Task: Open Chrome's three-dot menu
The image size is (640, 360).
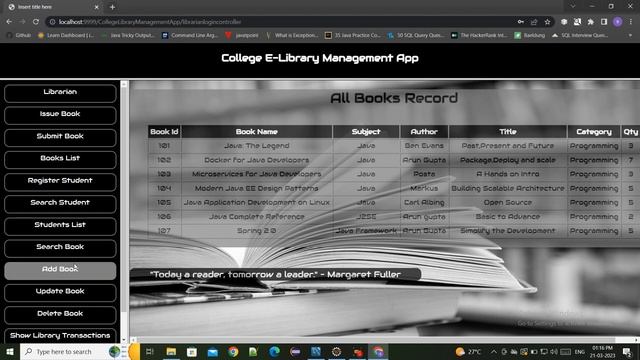Action: coord(631,22)
